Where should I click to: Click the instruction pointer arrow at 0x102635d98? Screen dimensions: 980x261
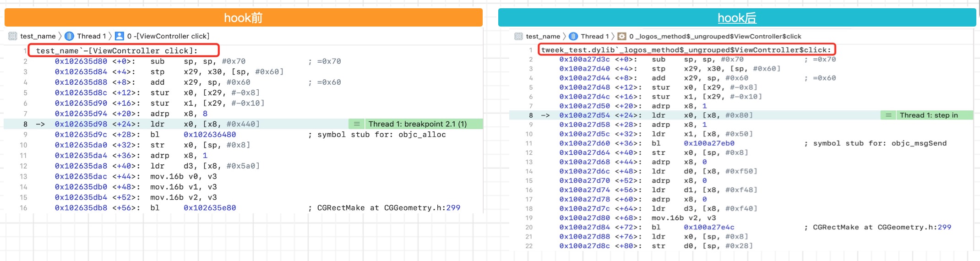tap(40, 124)
